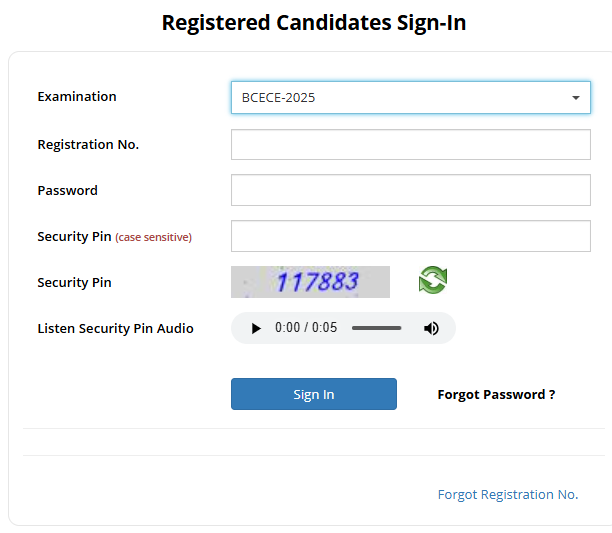Click into the Password field
This screenshot has width=612, height=533.
pos(411,190)
